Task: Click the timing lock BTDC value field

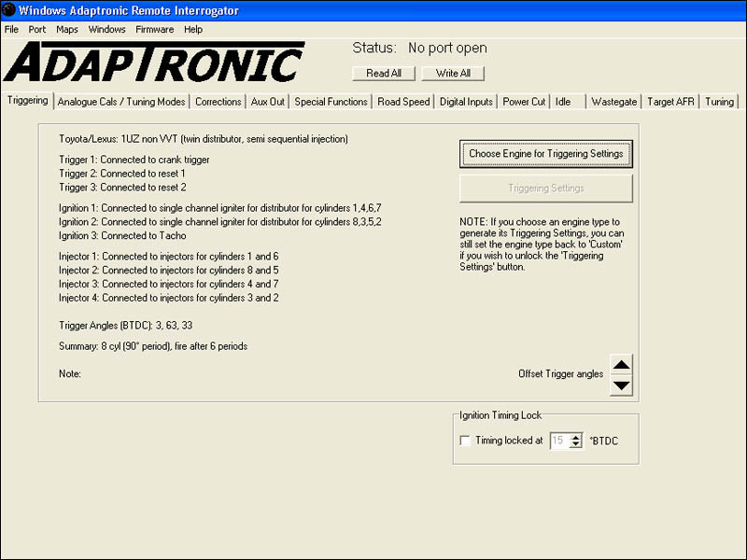Action: click(560, 441)
